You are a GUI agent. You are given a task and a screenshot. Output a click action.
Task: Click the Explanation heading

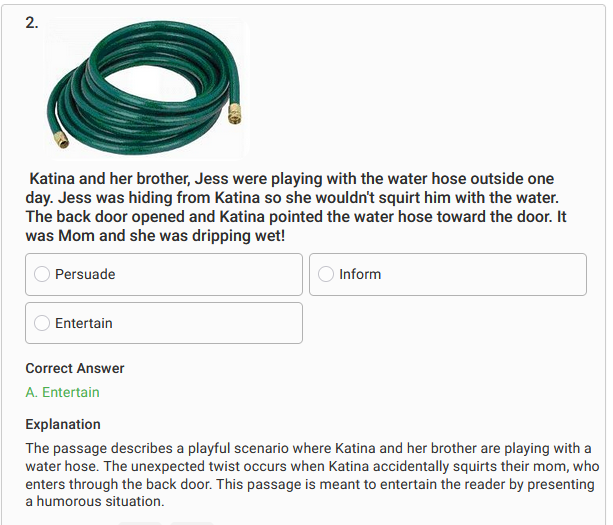[x=63, y=424]
